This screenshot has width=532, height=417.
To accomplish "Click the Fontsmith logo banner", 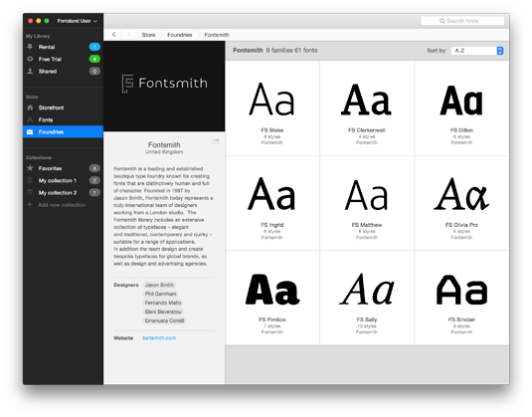I will [164, 87].
